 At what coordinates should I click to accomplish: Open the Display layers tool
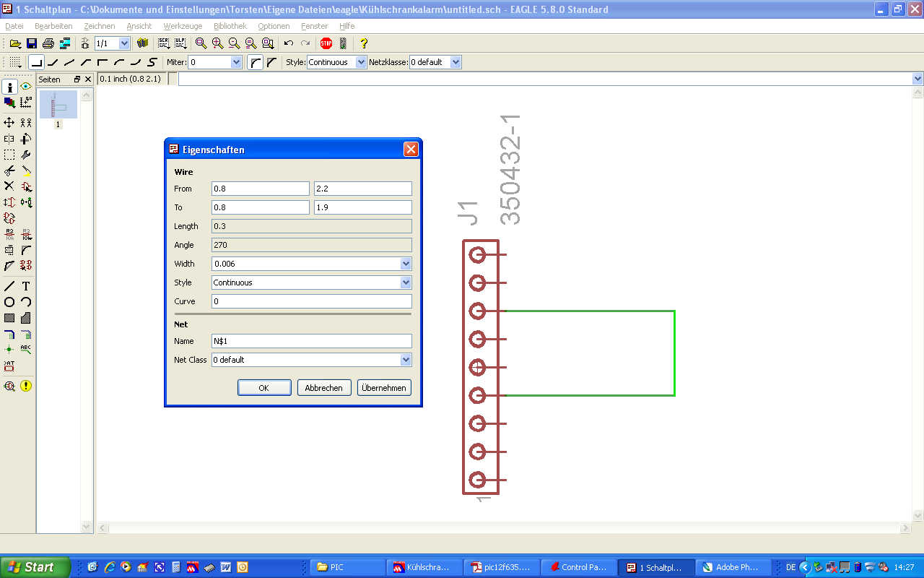point(9,103)
